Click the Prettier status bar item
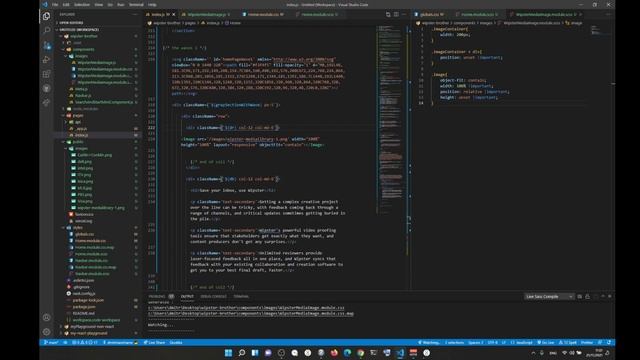The height and width of the screenshot is (360, 640). coord(587,342)
